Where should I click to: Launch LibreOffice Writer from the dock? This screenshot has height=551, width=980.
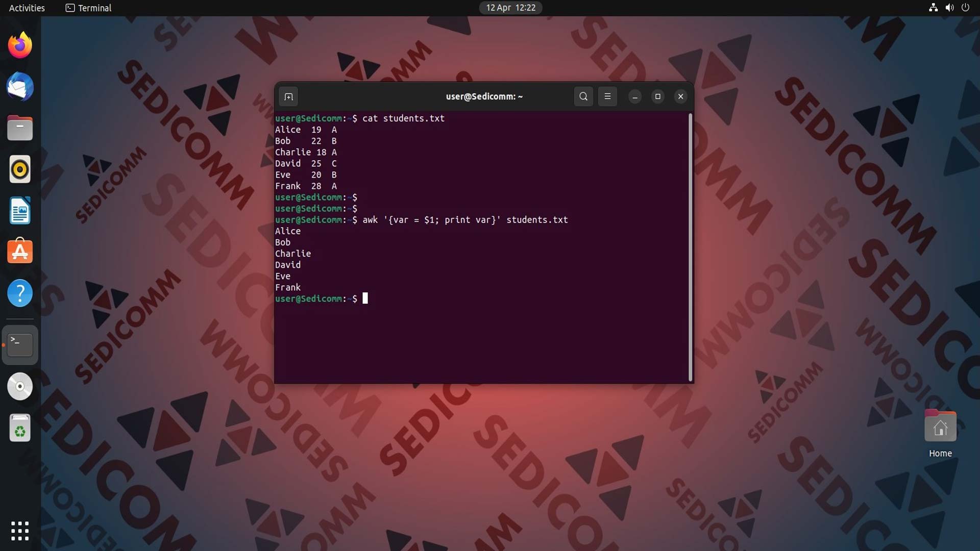tap(20, 211)
